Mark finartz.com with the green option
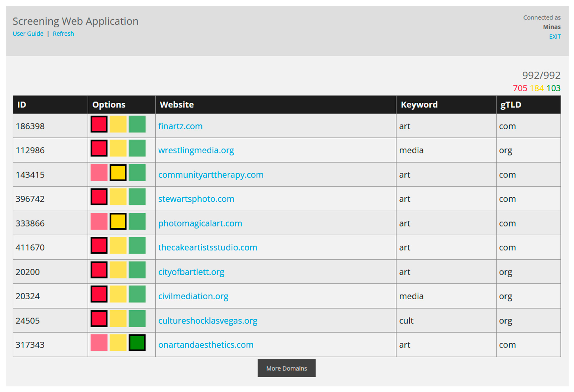Viewport: 574px width, 392px height. (x=137, y=124)
